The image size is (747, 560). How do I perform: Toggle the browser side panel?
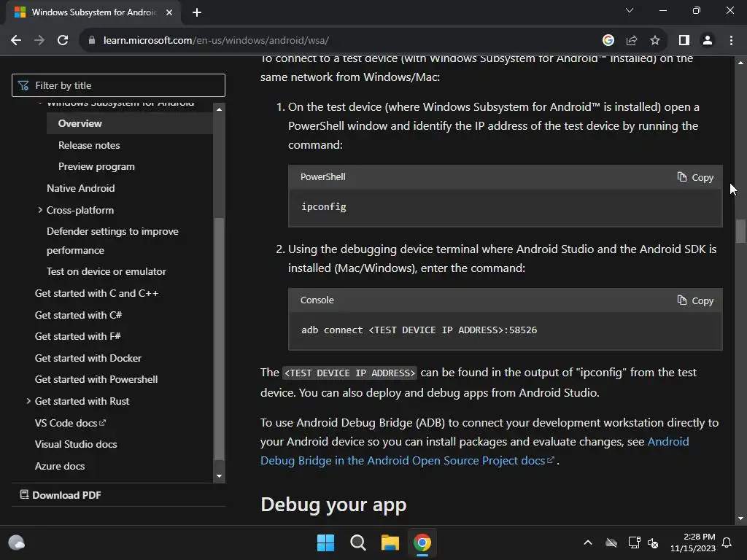tap(684, 40)
